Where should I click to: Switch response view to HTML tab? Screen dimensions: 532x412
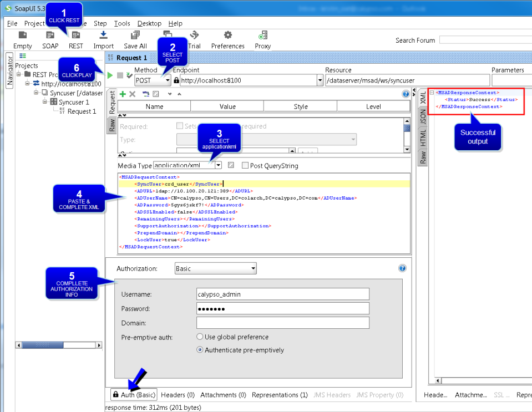[x=423, y=138]
